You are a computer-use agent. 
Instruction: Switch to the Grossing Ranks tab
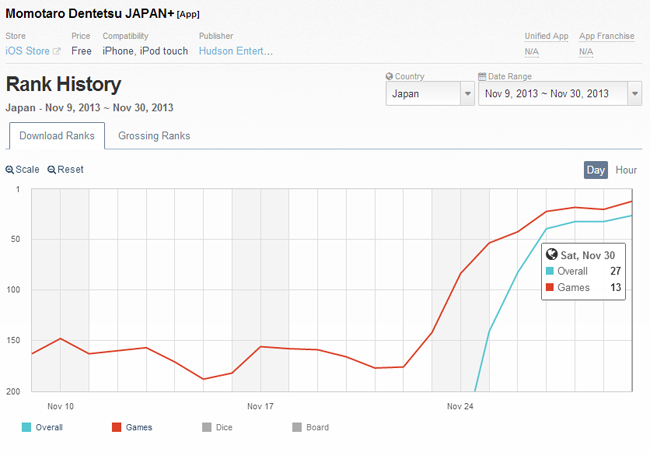click(x=154, y=136)
